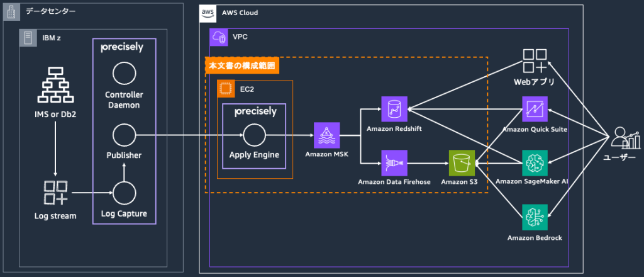Click the orange 本文書の構成範囲 label

tap(242, 65)
